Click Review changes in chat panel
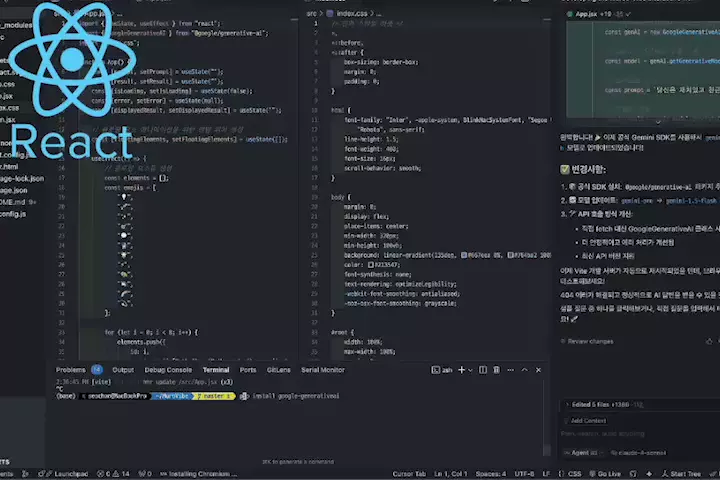Image resolution: width=720 pixels, height=480 pixels. point(587,341)
